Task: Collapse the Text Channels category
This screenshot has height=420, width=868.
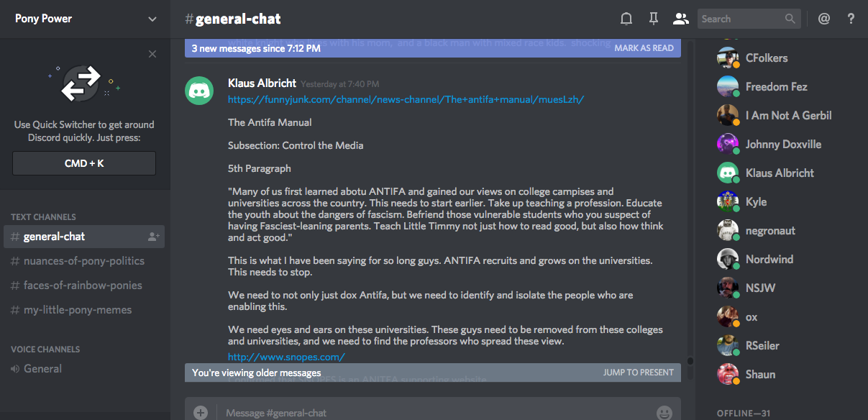Action: point(43,216)
